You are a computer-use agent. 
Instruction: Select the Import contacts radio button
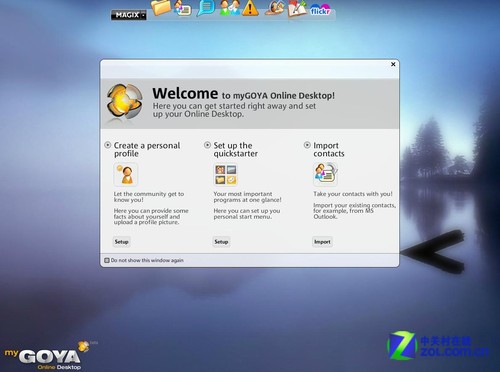(307, 145)
